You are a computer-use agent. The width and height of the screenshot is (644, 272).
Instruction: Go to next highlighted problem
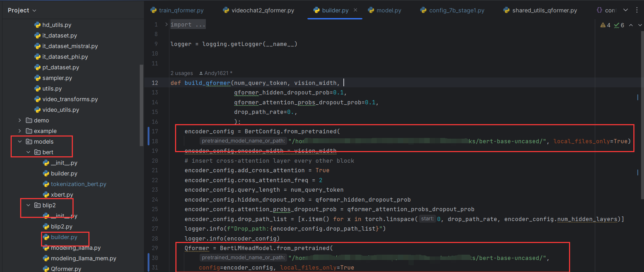[x=640, y=25]
